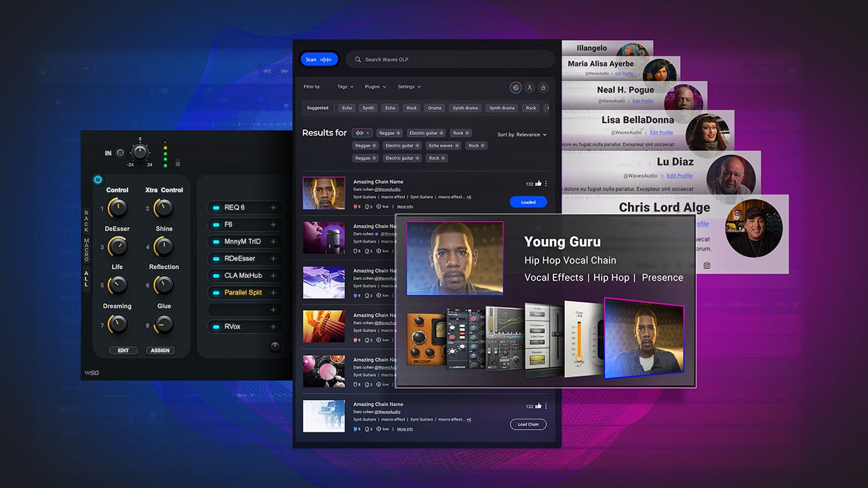The width and height of the screenshot is (868, 488).
Task: Open Edit Profile on Lisa BellaDonna card
Action: click(661, 133)
